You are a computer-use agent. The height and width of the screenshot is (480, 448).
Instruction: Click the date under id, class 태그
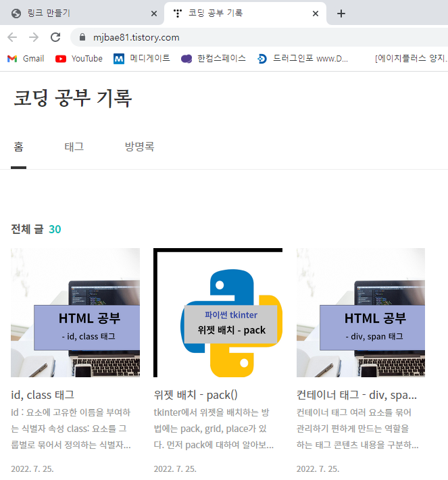(32, 469)
